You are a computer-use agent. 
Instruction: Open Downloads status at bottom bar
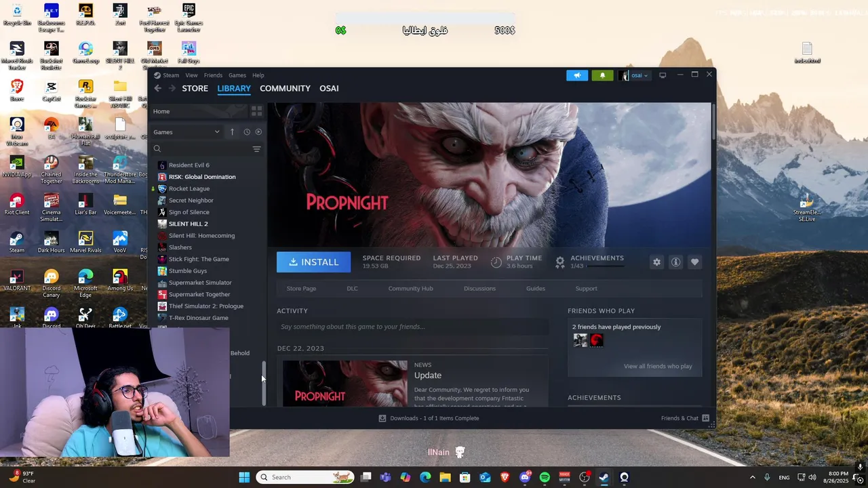pos(429,418)
